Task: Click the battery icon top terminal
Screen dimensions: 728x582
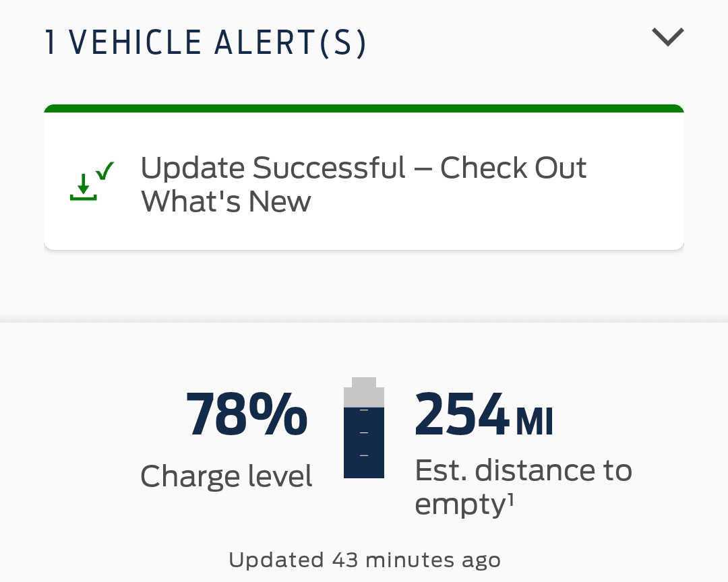Action: 364,381
